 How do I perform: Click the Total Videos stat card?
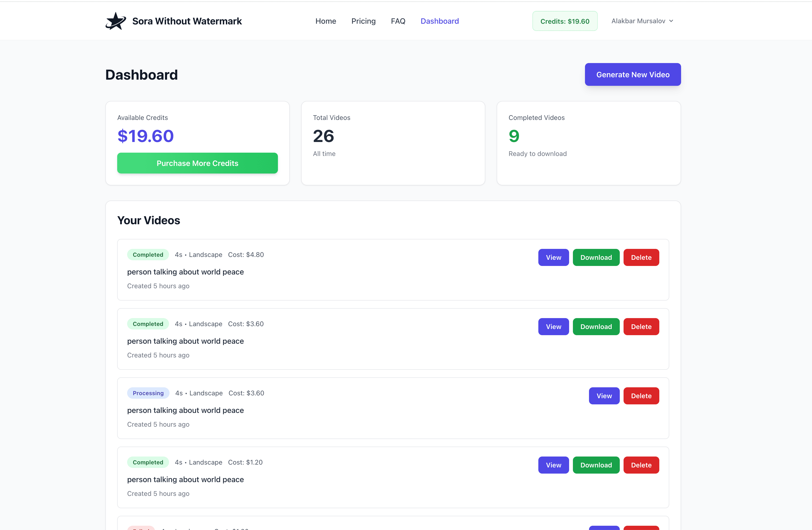[x=393, y=143]
